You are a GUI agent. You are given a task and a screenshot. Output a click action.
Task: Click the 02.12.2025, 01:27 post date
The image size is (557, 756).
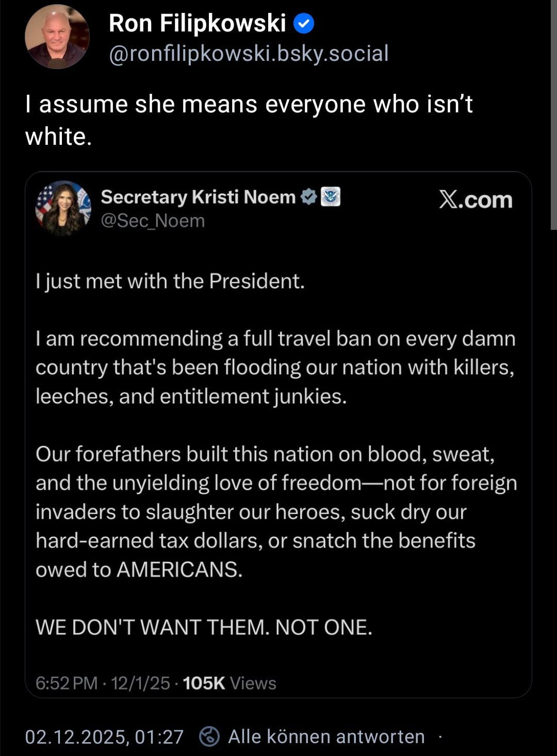(x=104, y=737)
